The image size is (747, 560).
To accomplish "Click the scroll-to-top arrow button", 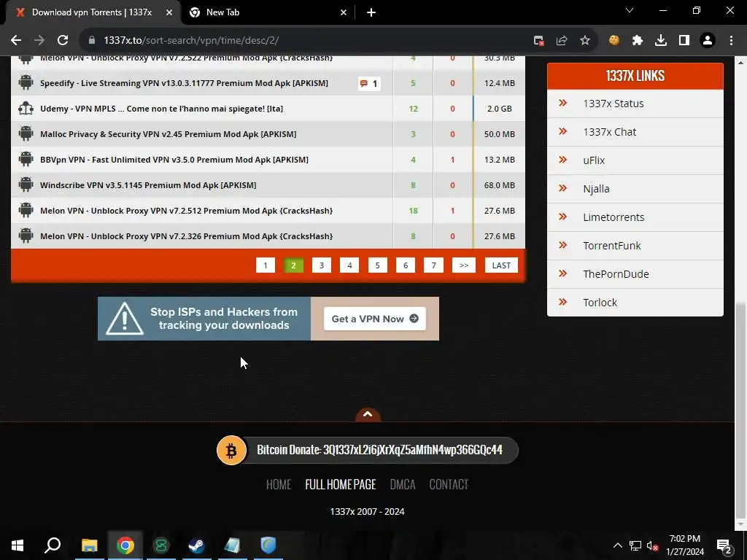I will pyautogui.click(x=368, y=415).
